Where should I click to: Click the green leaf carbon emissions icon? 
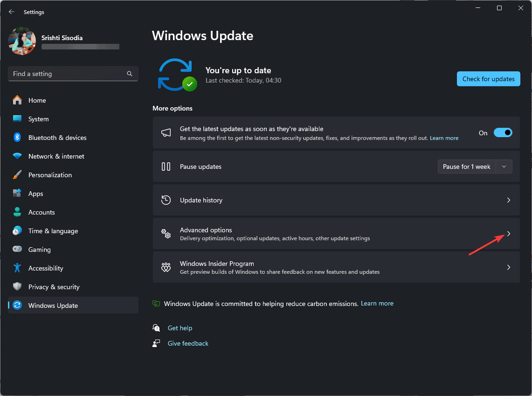(156, 303)
